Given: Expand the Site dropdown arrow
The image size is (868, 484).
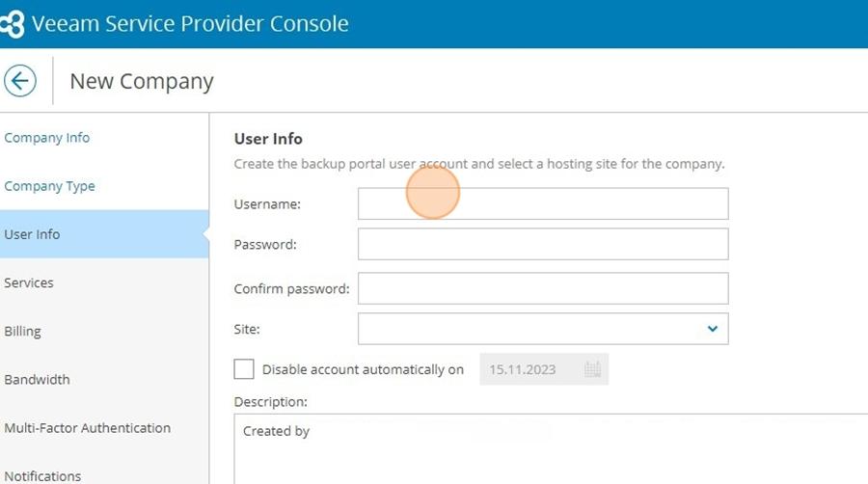Looking at the screenshot, I should point(713,329).
